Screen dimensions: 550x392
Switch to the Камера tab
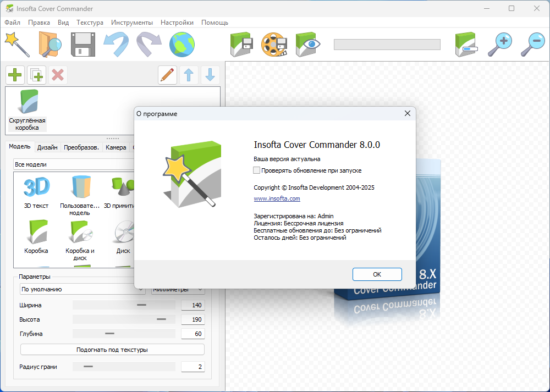(x=116, y=147)
